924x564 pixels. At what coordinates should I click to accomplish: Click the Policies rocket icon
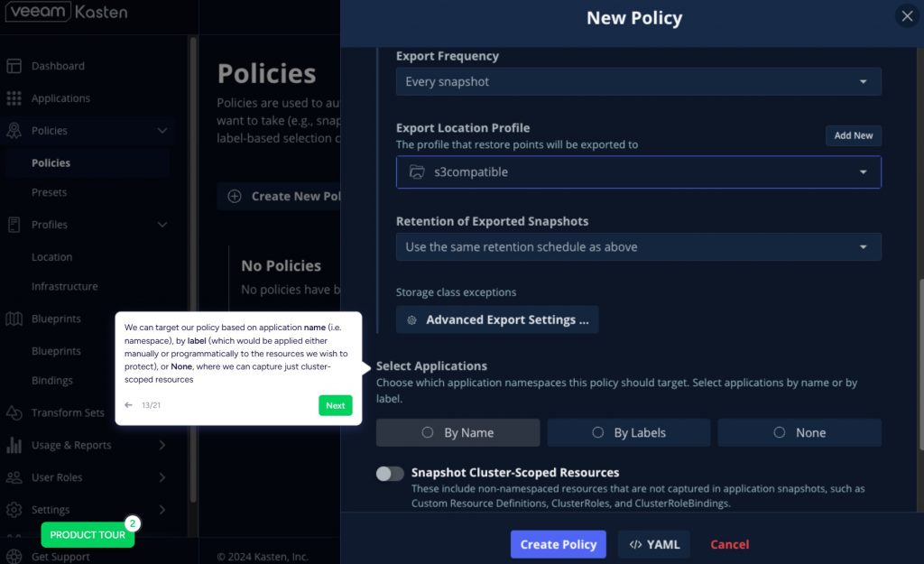tap(14, 131)
